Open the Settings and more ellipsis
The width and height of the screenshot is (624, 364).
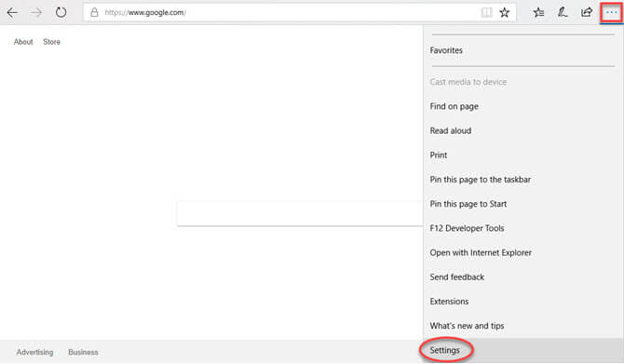coord(611,12)
